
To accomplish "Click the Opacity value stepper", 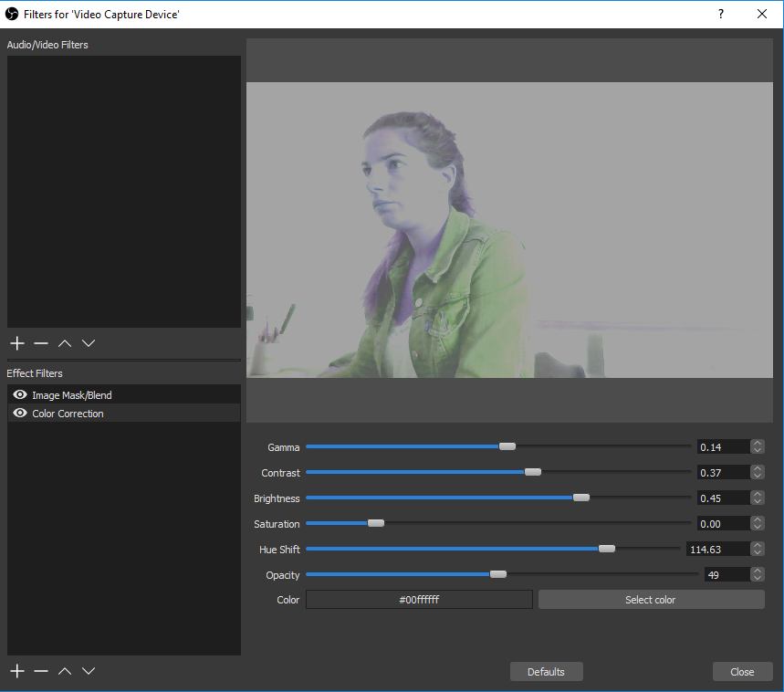I will pyautogui.click(x=757, y=574).
